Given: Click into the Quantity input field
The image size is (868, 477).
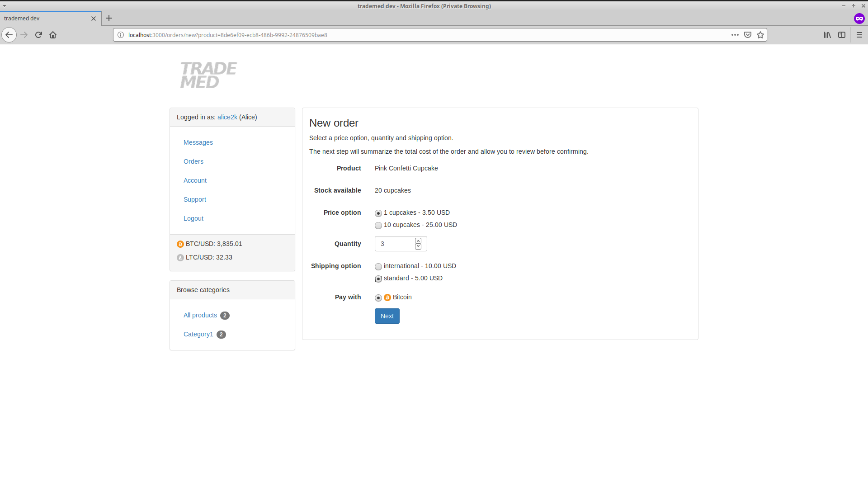Looking at the screenshot, I should pyautogui.click(x=394, y=244).
